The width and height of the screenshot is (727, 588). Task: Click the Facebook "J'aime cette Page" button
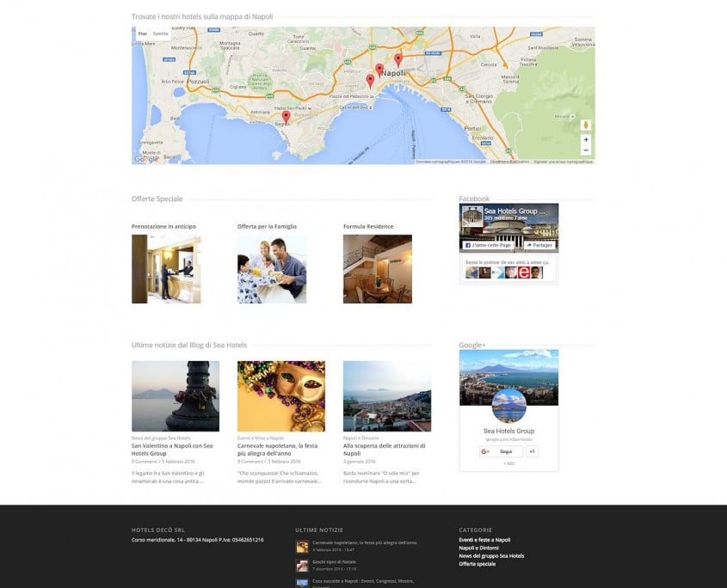[x=488, y=245]
